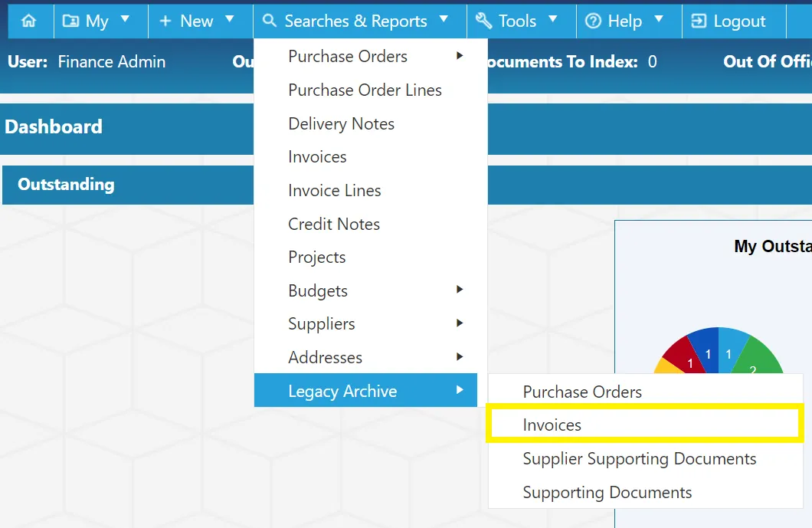Open the Help dropdown arrow
The width and height of the screenshot is (812, 528).
[659, 19]
